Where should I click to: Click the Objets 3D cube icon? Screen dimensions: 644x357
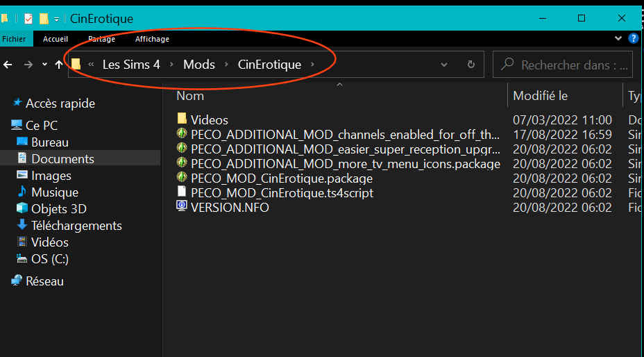[x=22, y=208]
